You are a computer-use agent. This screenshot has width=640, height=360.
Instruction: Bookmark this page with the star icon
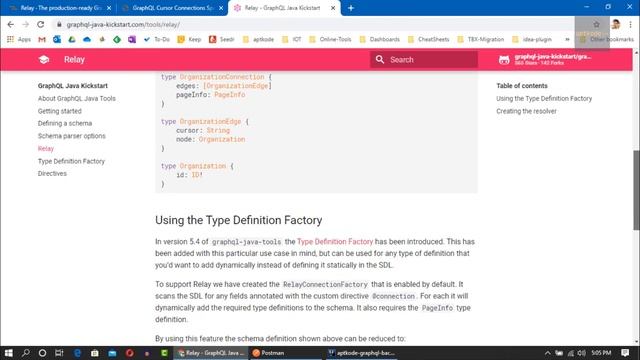click(596, 24)
